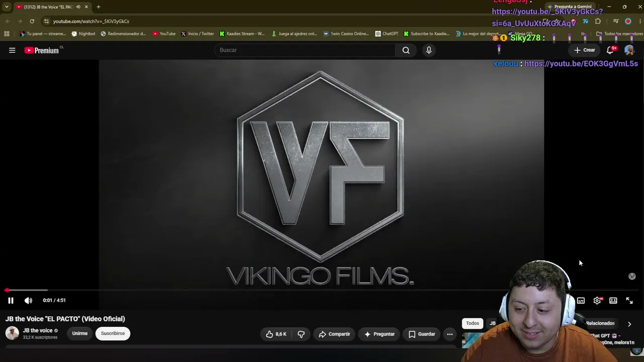Toggle subtitles on the video

coord(581,301)
